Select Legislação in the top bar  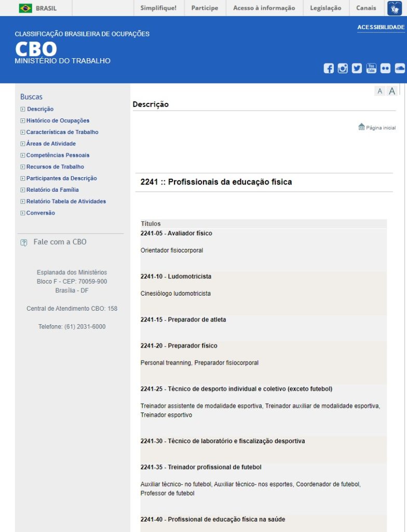[x=325, y=8]
